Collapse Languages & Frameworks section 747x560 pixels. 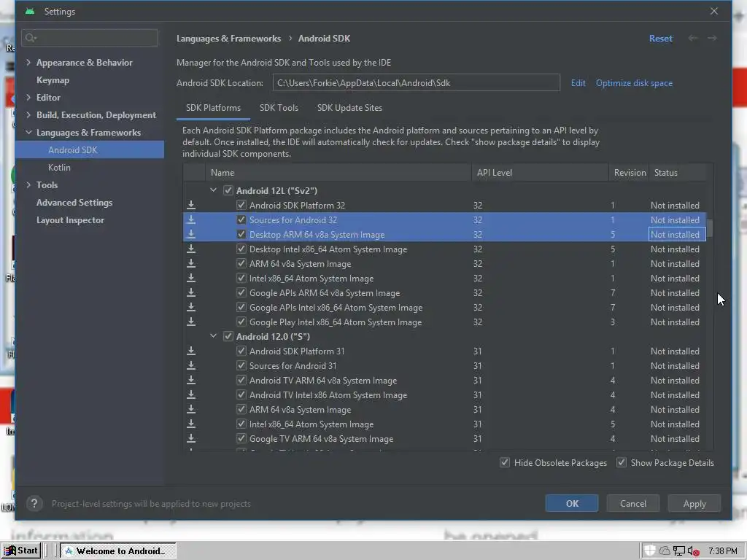(x=28, y=133)
